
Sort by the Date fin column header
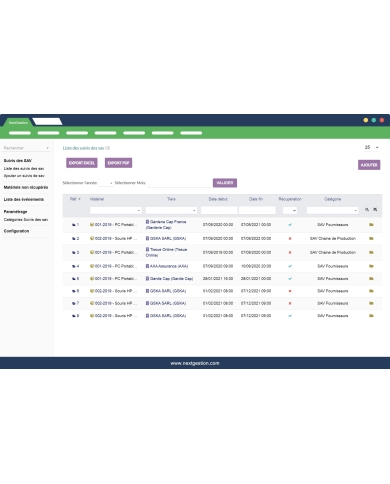(x=256, y=199)
